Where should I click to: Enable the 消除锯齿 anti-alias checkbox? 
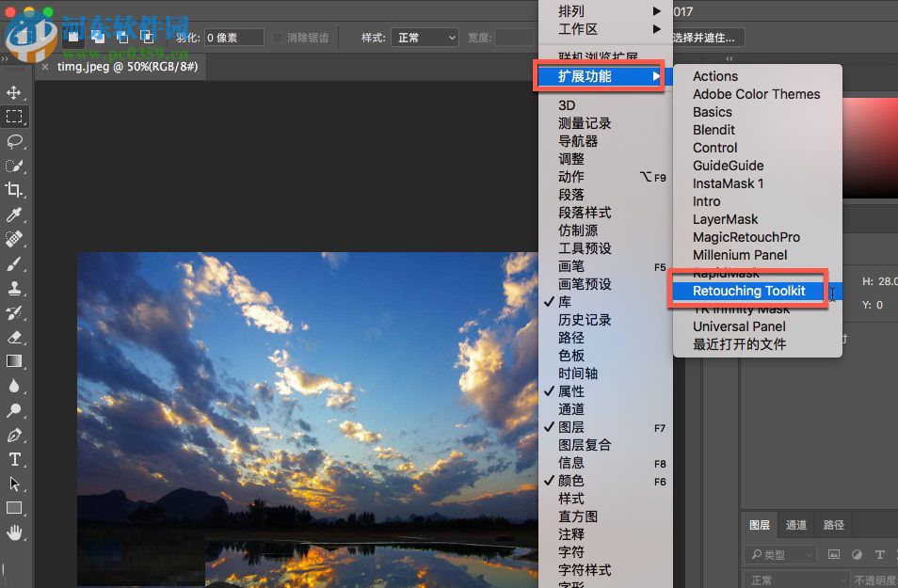[x=276, y=38]
